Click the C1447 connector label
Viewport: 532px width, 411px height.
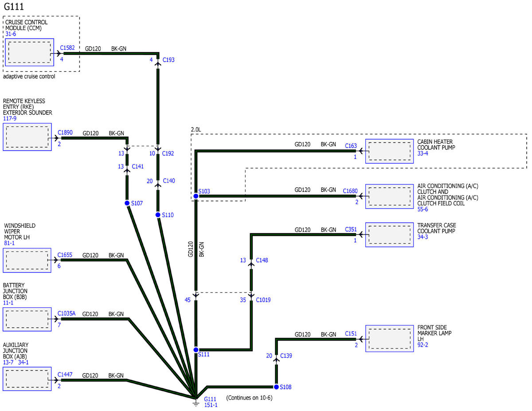pos(65,375)
